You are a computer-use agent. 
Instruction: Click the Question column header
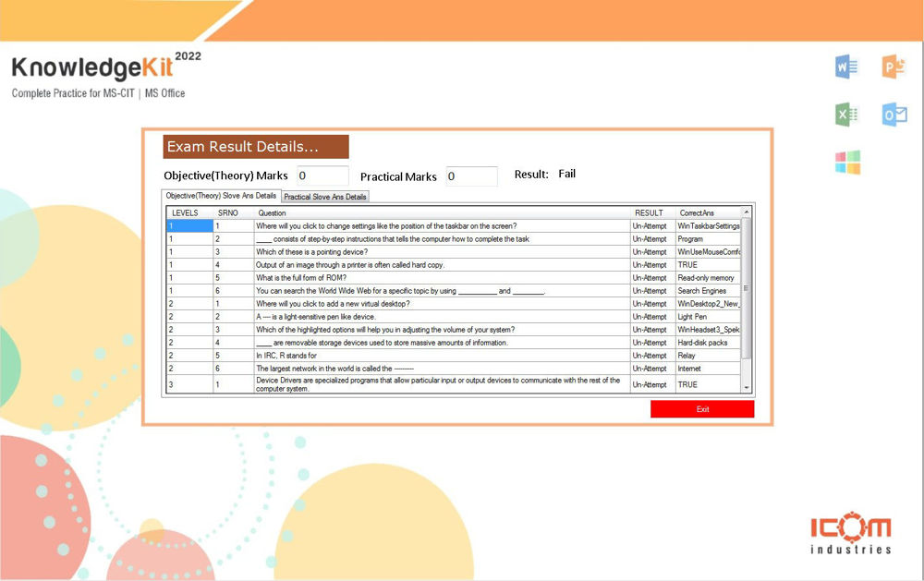click(x=442, y=212)
